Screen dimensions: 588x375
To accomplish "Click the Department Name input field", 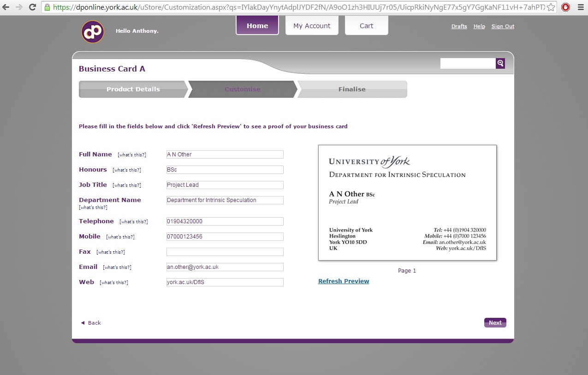I will [225, 200].
